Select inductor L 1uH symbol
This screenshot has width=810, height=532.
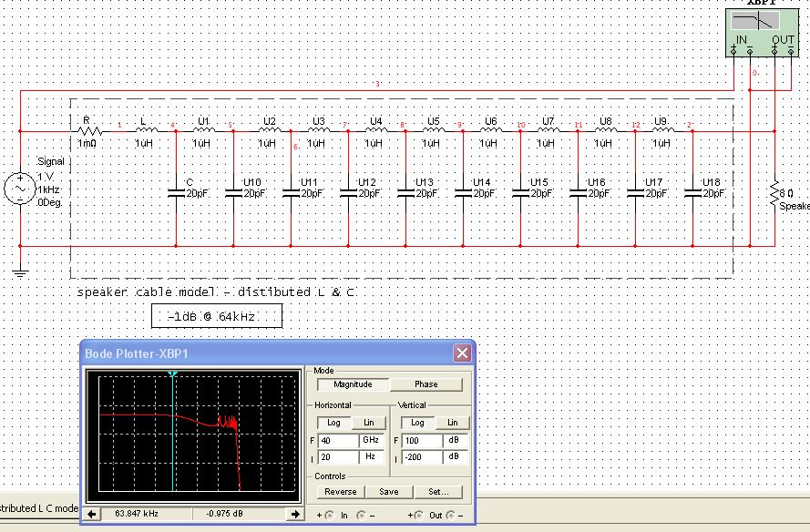[146, 130]
